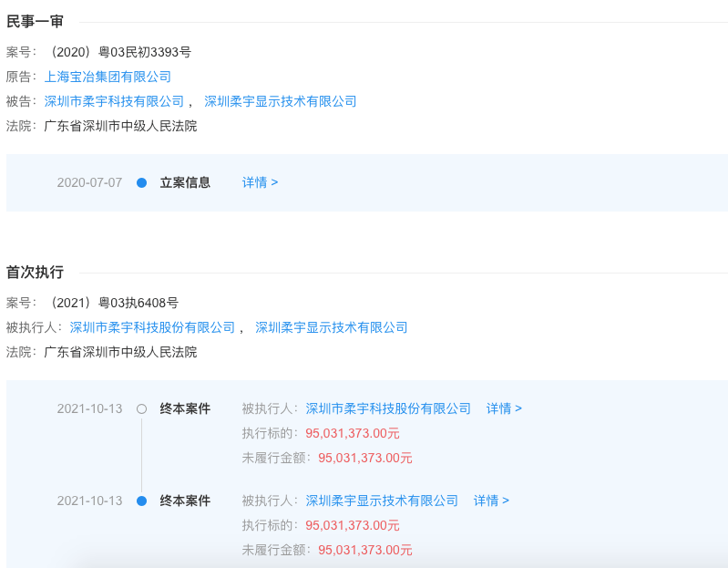This screenshot has width=728, height=568.
Task: Click first 终本案件 label
Action: click(x=185, y=408)
